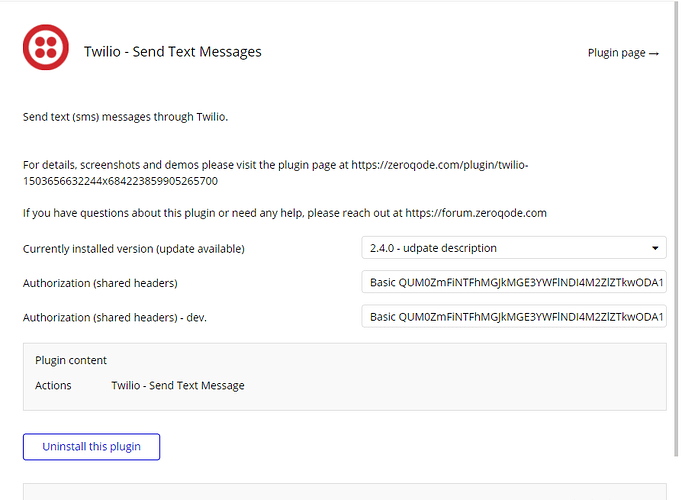Viewport: 682px width, 500px height.
Task: Click the vertical scrollbar
Action: [x=675, y=228]
